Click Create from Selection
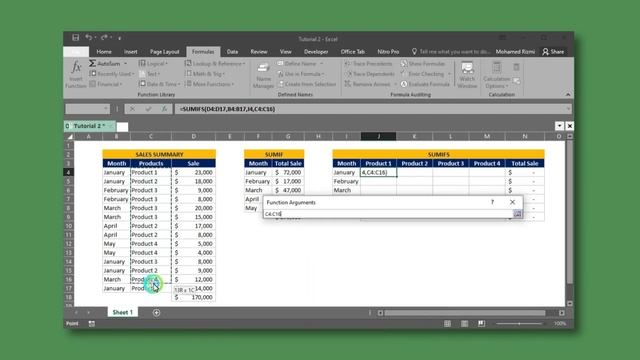This screenshot has width=640, height=360. click(x=307, y=84)
